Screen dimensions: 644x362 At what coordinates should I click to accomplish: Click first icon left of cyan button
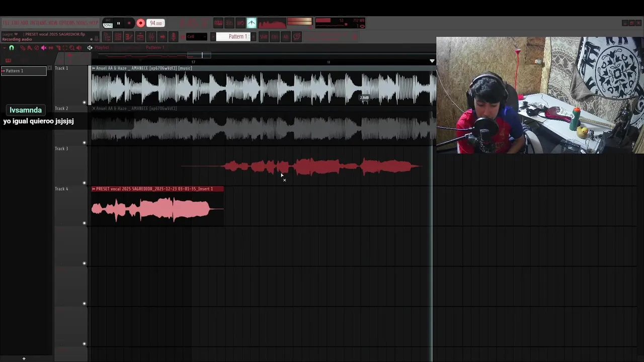240,23
